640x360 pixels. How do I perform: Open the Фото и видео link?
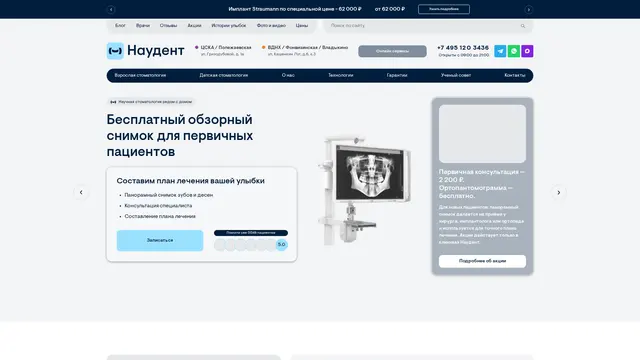click(x=271, y=25)
